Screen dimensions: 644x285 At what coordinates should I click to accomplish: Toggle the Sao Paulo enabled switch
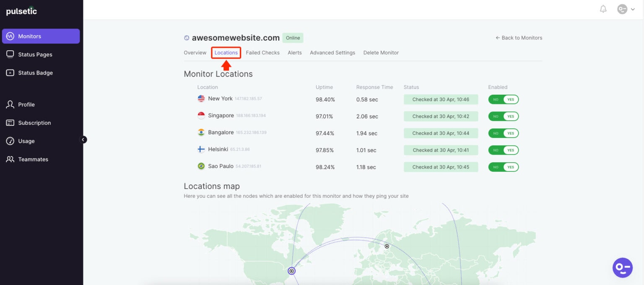(503, 167)
